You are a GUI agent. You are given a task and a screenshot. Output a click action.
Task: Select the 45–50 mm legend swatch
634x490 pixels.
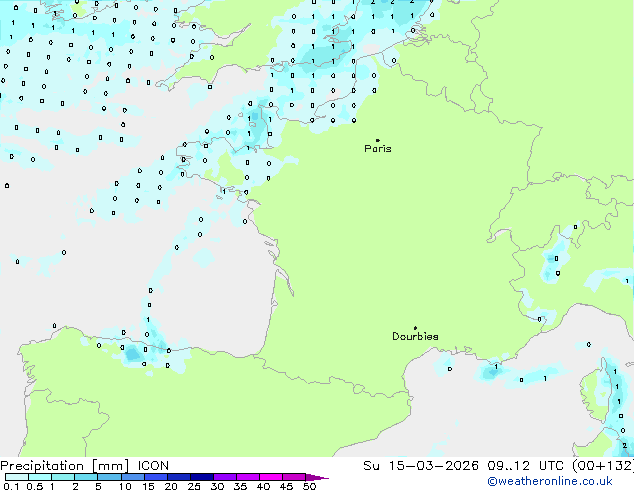(294, 477)
